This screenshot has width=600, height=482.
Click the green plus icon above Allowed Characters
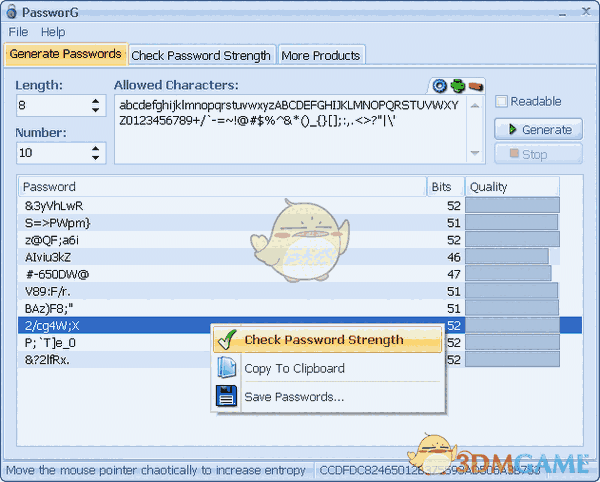point(458,86)
